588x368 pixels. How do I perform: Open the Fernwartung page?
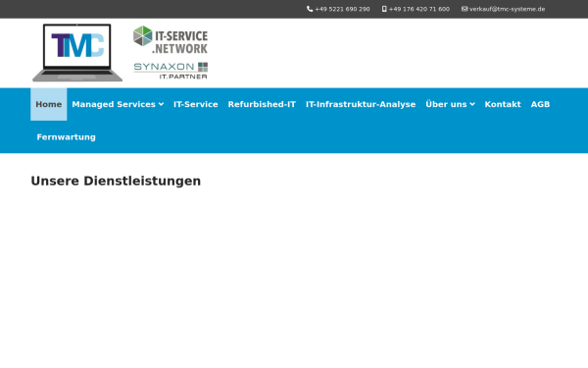click(x=67, y=137)
